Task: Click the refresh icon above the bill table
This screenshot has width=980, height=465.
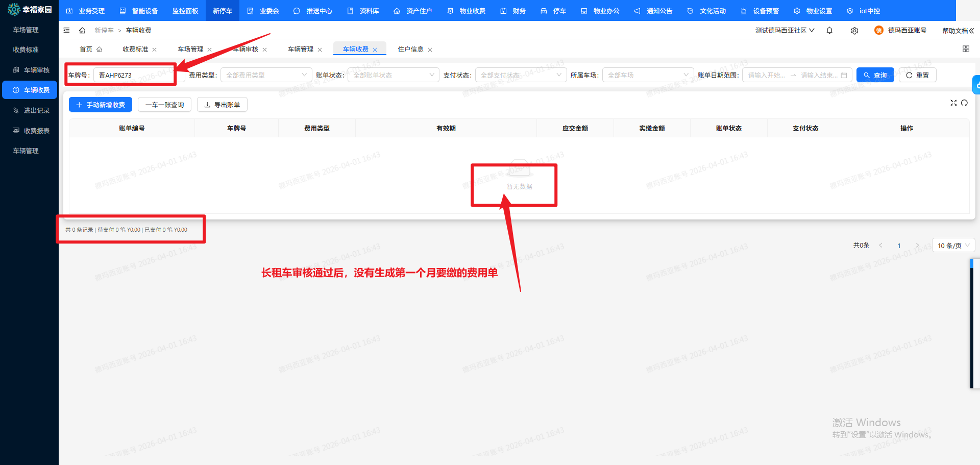Action: click(964, 103)
